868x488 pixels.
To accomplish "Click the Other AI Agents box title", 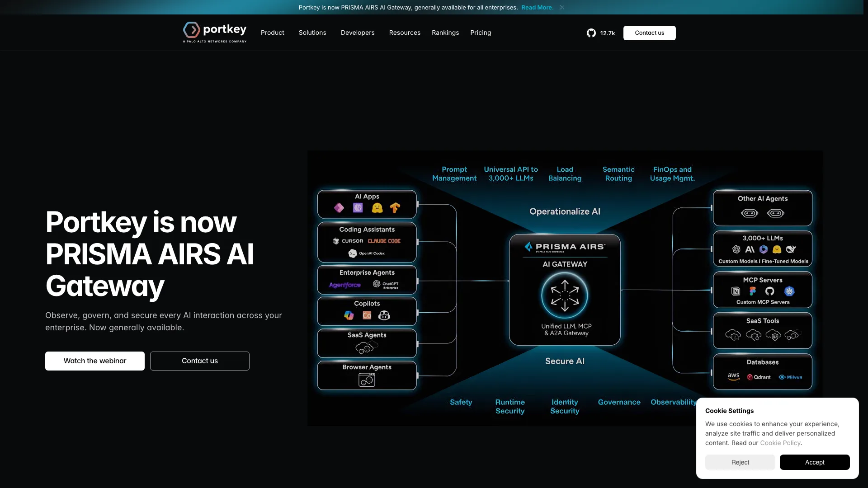I will pyautogui.click(x=763, y=199).
